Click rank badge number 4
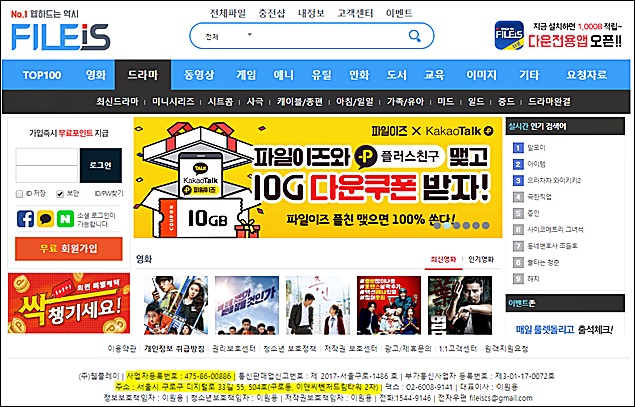The width and height of the screenshot is (635, 407). [x=518, y=197]
